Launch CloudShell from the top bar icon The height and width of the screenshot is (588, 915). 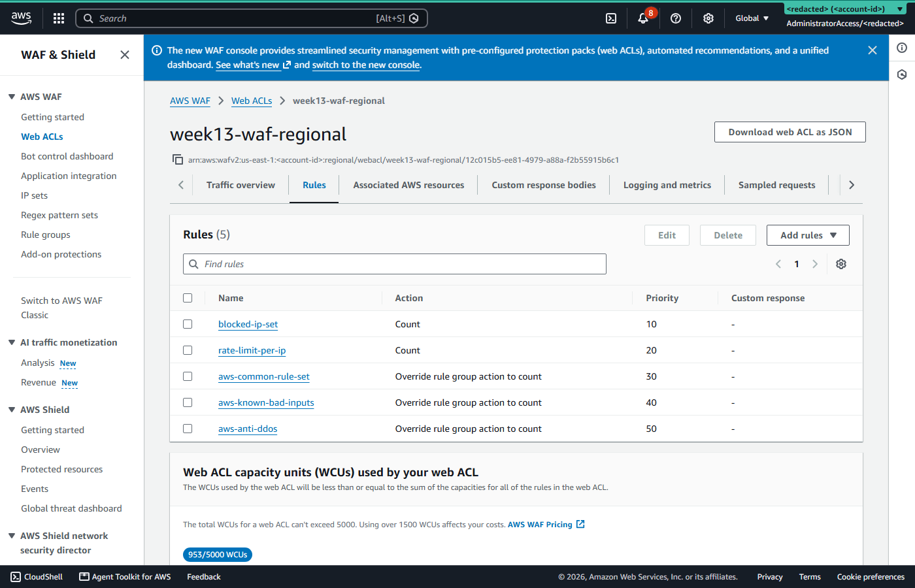coord(611,18)
